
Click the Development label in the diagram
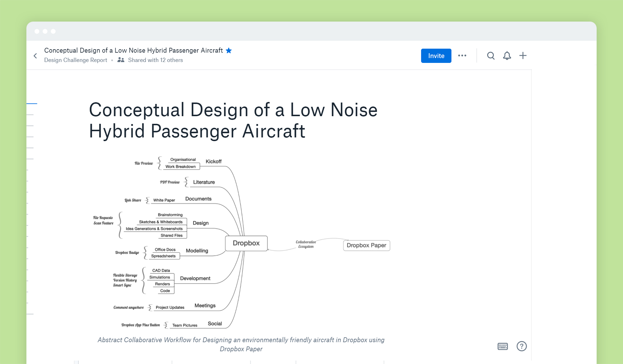[x=195, y=278]
